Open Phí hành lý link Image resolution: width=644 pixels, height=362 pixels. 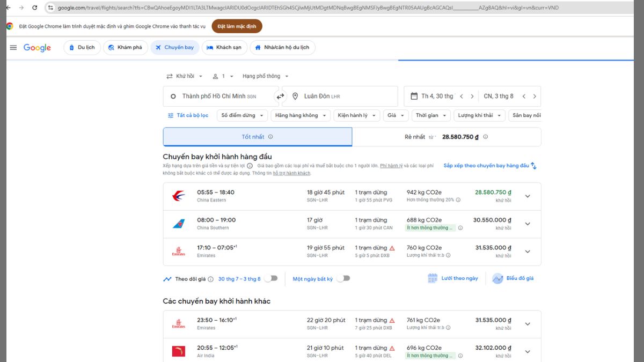pos(391,166)
